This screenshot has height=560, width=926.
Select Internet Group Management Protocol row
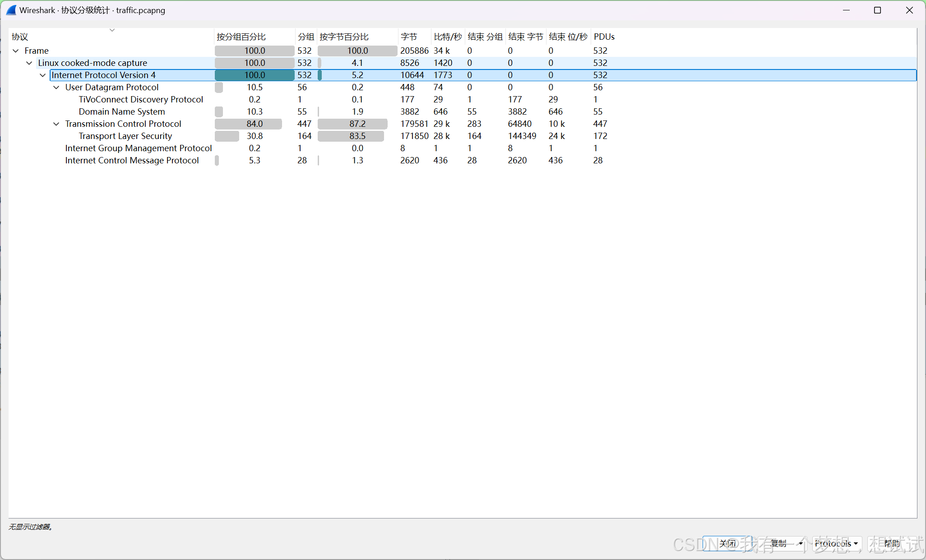pyautogui.click(x=138, y=148)
